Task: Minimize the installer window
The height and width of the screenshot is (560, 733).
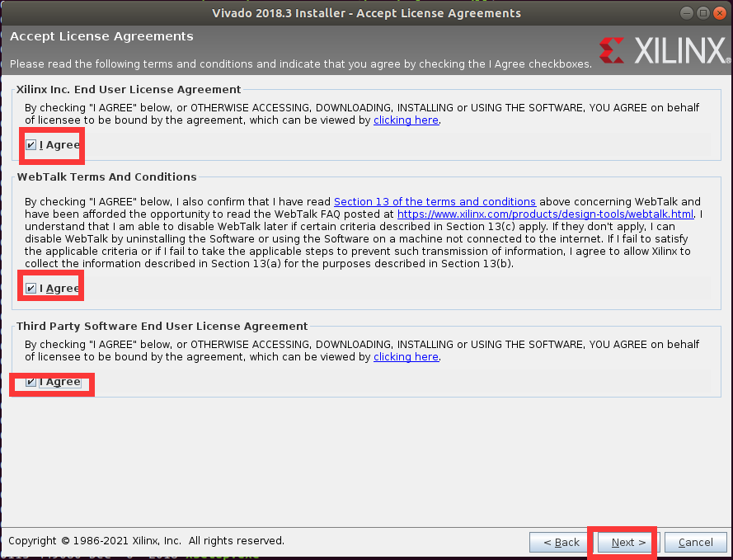Action: [686, 13]
